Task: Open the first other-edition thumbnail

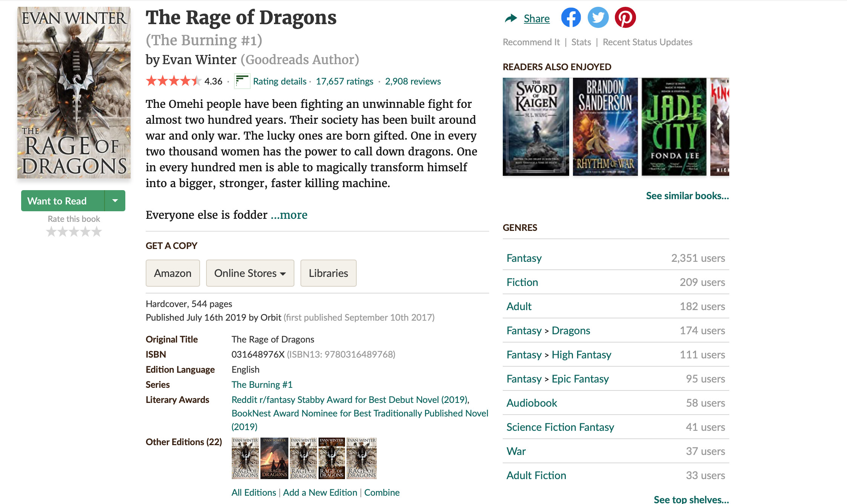Action: coord(245,458)
